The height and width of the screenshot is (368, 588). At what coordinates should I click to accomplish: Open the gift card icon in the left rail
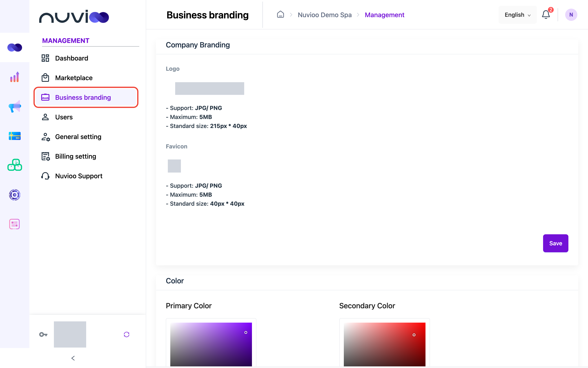pyautogui.click(x=14, y=136)
